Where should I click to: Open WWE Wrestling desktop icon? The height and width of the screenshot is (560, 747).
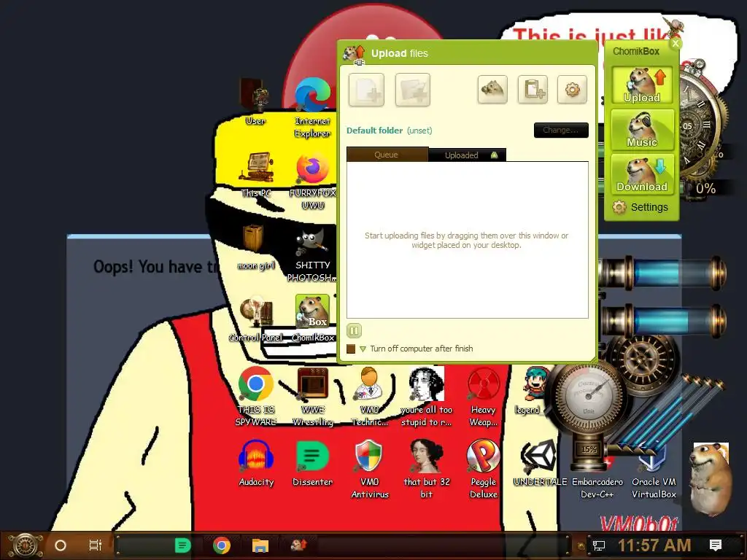pyautogui.click(x=312, y=396)
